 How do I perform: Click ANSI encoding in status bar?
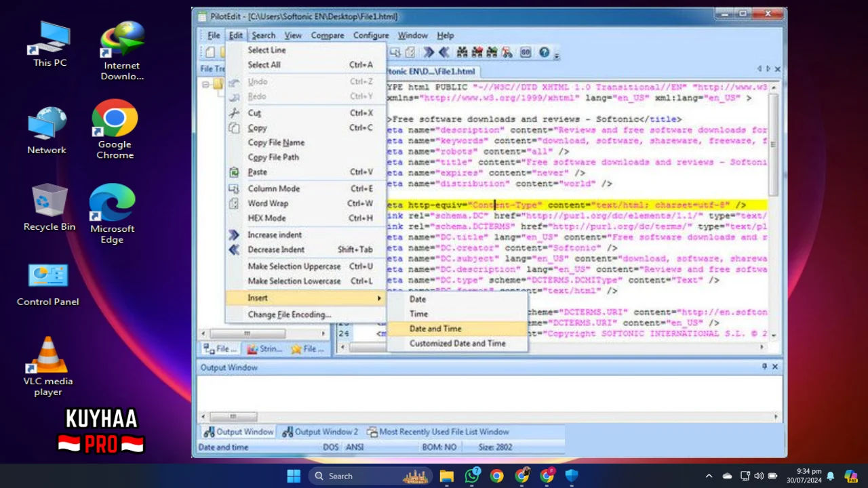click(355, 447)
